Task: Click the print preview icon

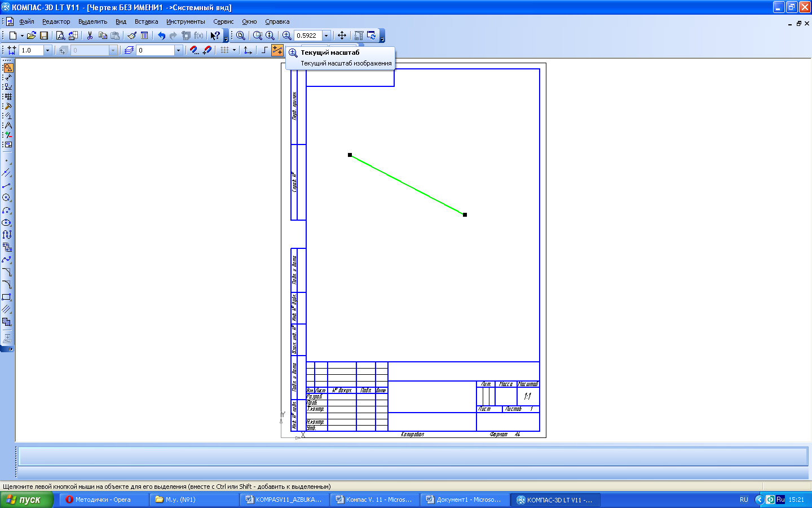Action: pyautogui.click(x=60, y=36)
